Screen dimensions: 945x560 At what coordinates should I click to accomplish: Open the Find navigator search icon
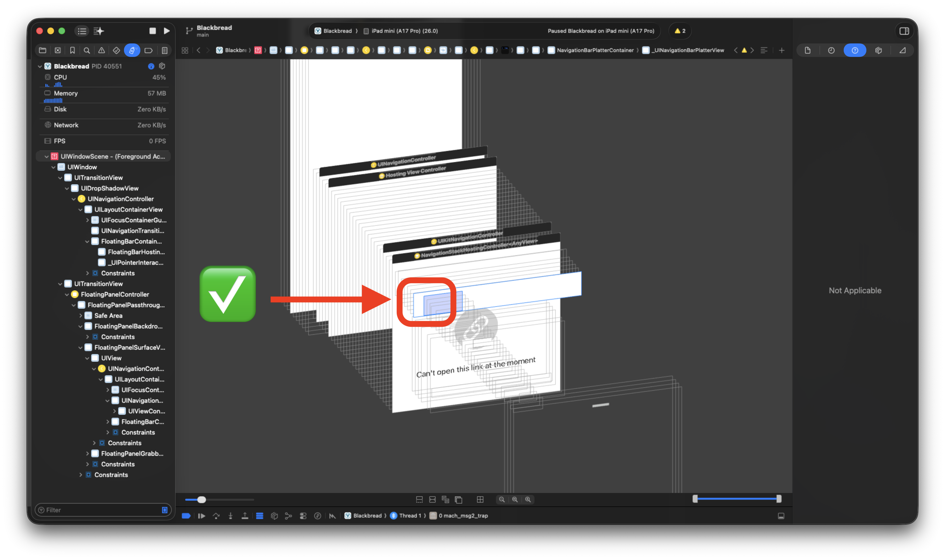(x=87, y=50)
